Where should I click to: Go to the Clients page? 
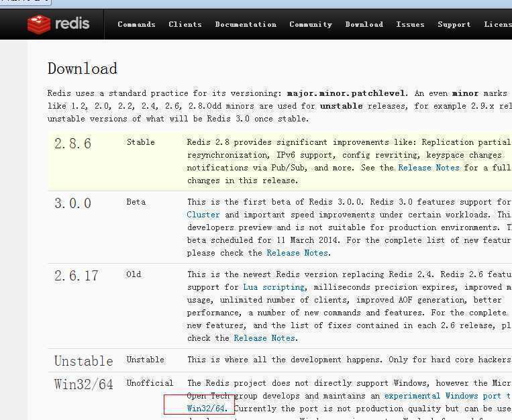click(185, 25)
